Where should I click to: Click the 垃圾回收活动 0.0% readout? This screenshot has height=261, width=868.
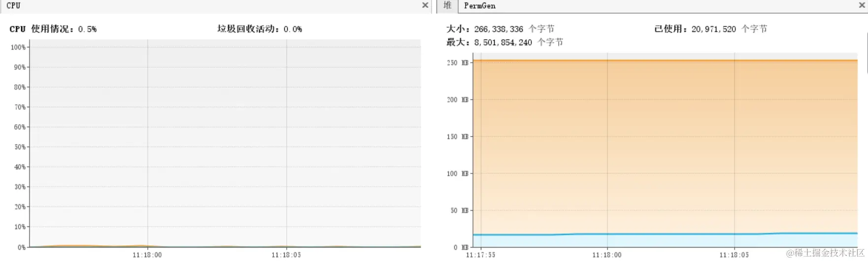point(260,29)
